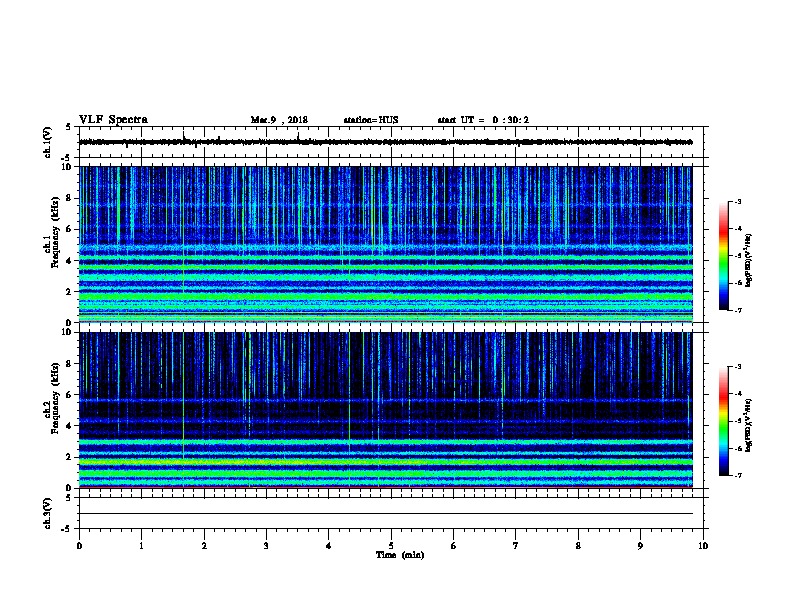Click the "-5" tick on ch.3(V) axis
This screenshot has height=612, width=792.
(67, 529)
